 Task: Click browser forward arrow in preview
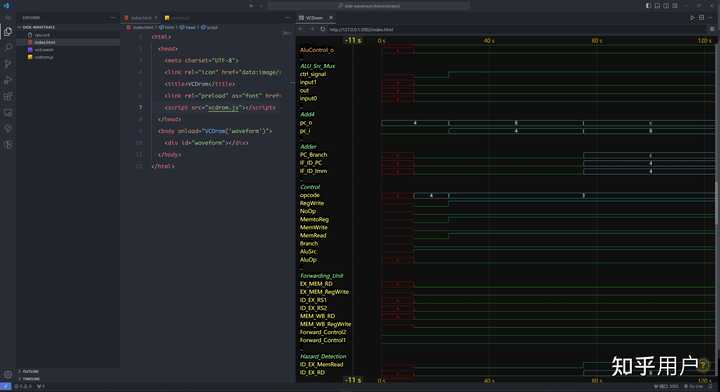pyautogui.click(x=312, y=29)
